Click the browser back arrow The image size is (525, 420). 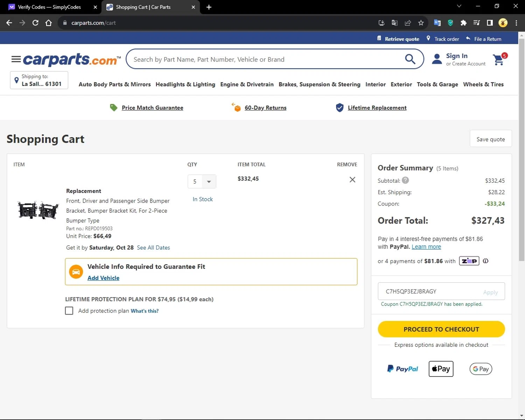(x=9, y=23)
